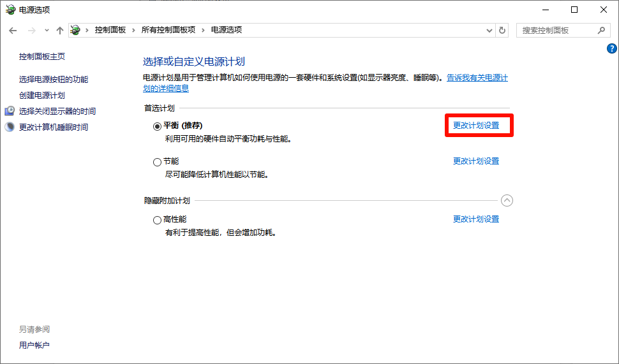Open 更改计划设置 for 节能 plan
619x364 pixels.
pyautogui.click(x=476, y=161)
